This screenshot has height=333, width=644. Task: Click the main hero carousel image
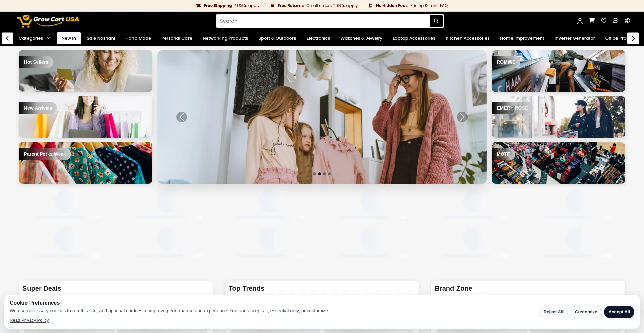[x=322, y=117]
